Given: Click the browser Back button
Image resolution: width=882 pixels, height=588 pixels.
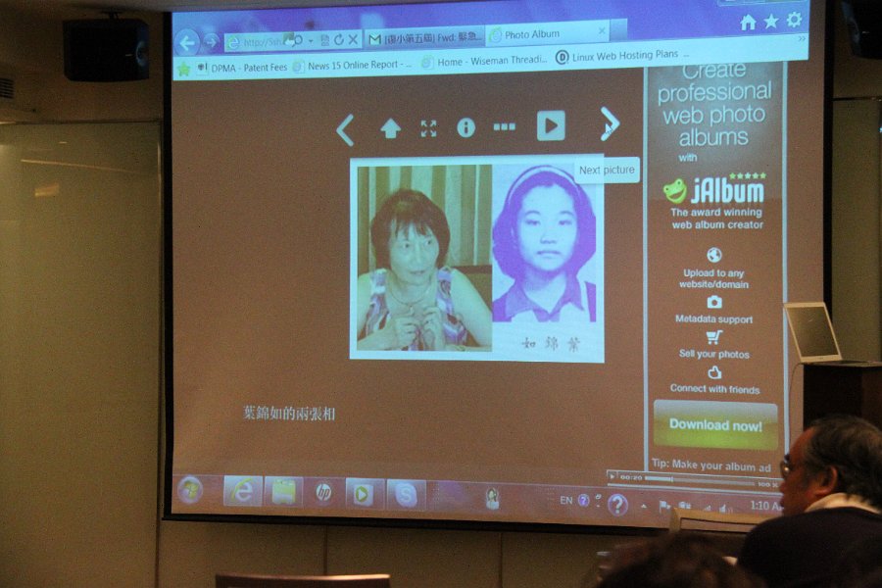Looking at the screenshot, I should pos(186,42).
